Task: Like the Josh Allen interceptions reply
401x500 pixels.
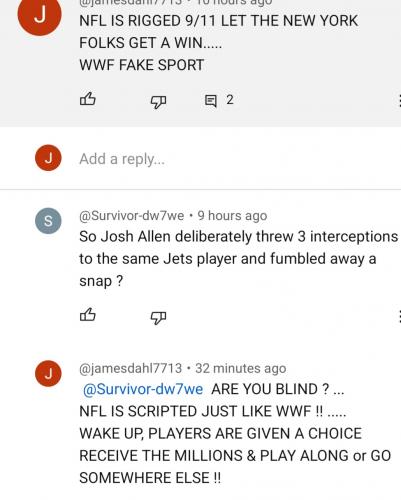Action: coord(88,315)
